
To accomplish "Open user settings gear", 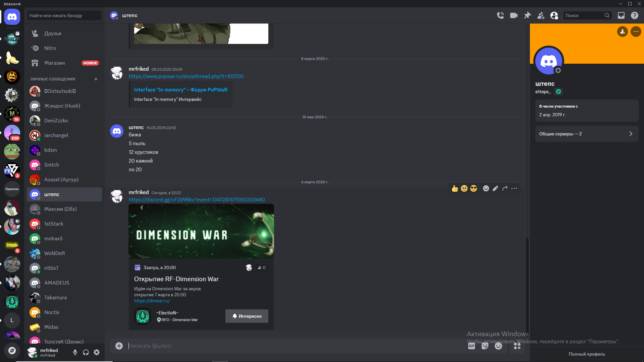I will click(x=97, y=352).
